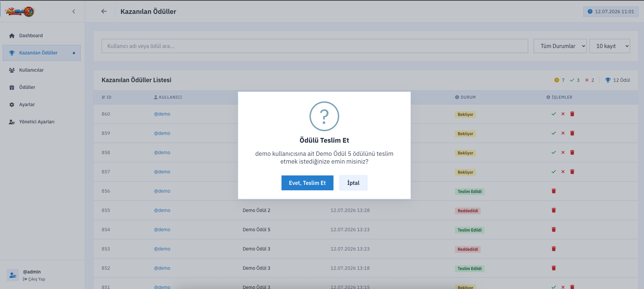The height and width of the screenshot is (289, 644).
Task: Click the app logo in the sidebar
Action: [x=20, y=11]
